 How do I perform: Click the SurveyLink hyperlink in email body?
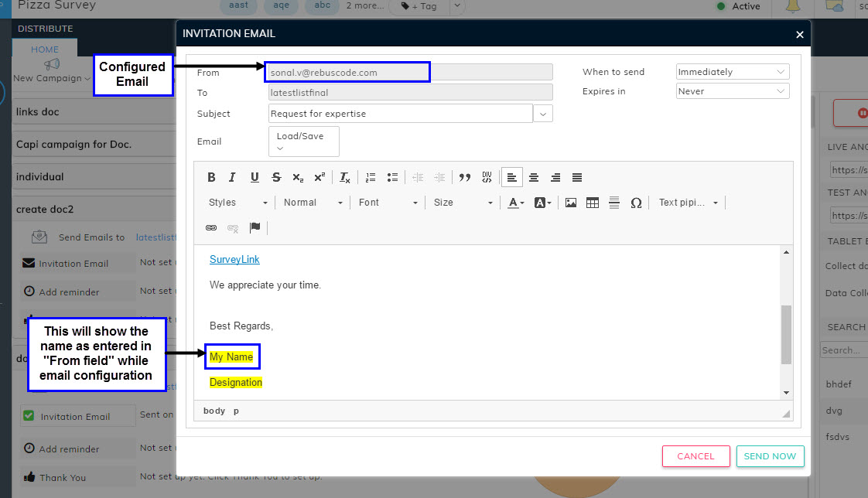point(234,260)
